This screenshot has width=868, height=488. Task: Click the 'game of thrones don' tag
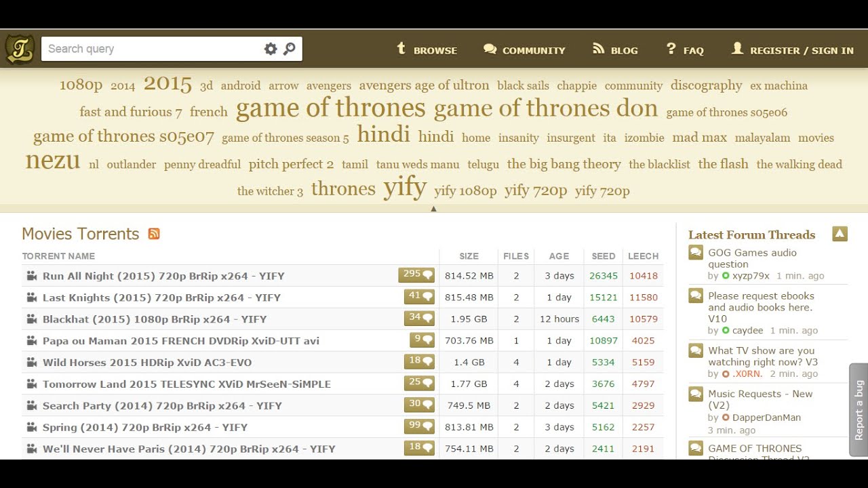coord(546,108)
